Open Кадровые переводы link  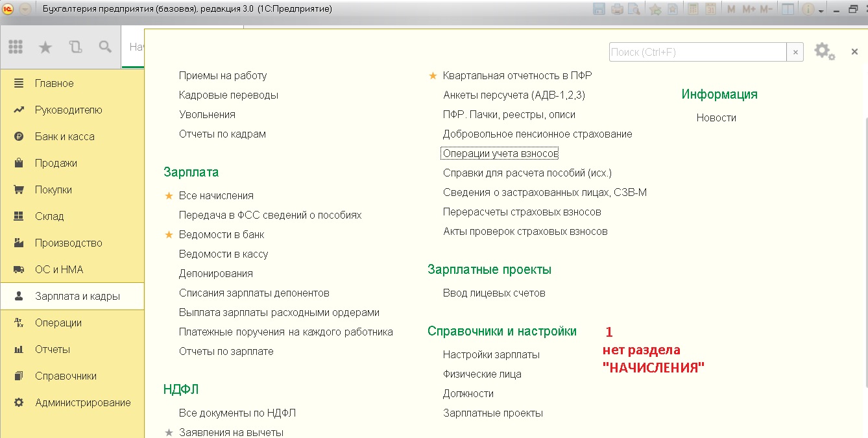228,95
